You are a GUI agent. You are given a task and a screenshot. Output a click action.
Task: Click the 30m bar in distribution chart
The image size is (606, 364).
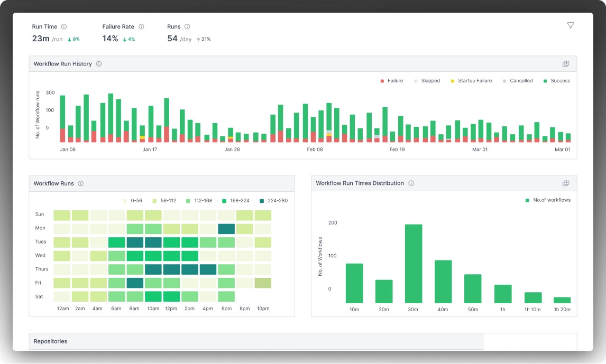tap(414, 264)
